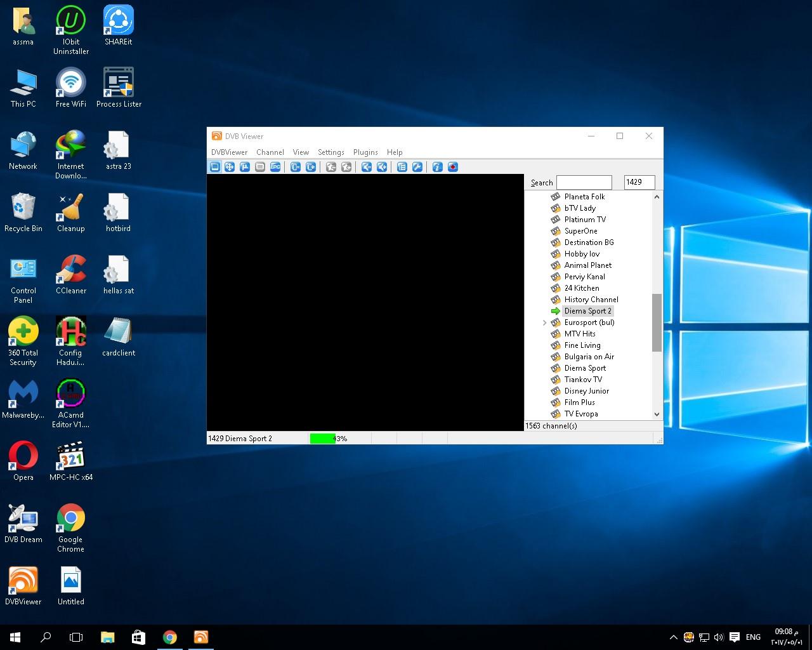
Task: Start recording with the red record icon
Action: click(x=453, y=167)
